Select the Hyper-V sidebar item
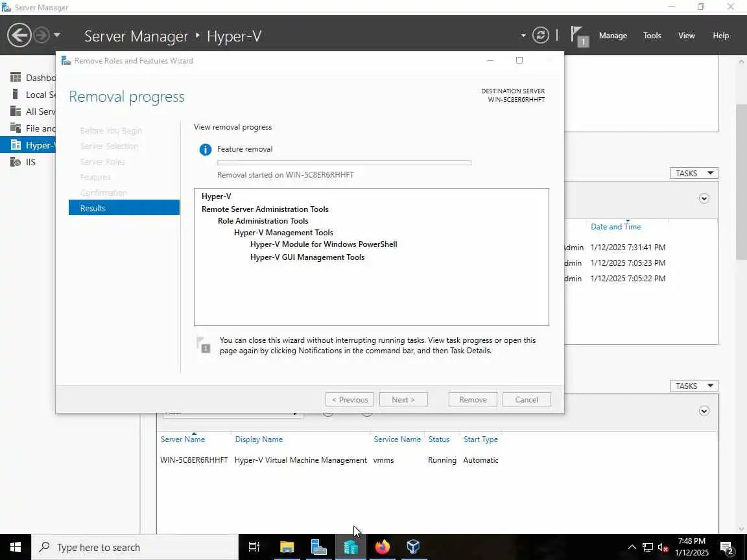747x560 pixels. pyautogui.click(x=28, y=145)
